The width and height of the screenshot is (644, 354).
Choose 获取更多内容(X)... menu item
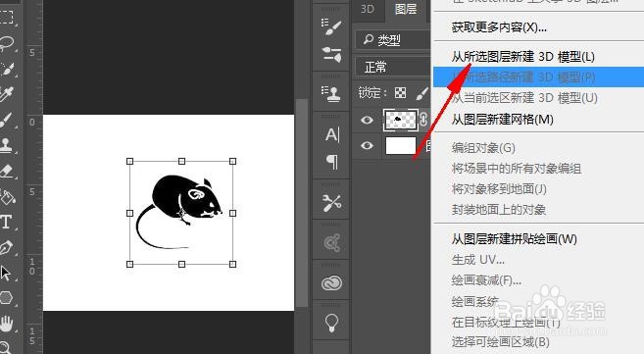tap(499, 27)
